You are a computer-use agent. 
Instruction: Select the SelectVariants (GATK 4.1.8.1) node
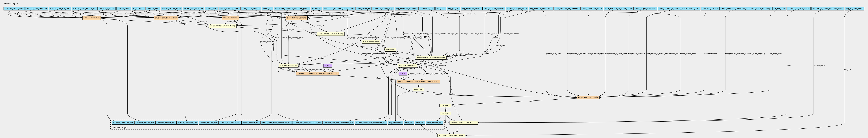coord(463,123)
